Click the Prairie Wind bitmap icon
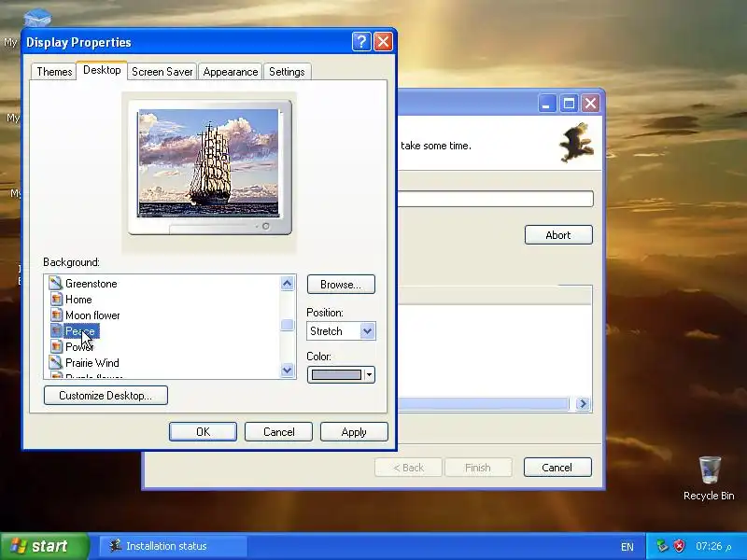 tap(56, 363)
